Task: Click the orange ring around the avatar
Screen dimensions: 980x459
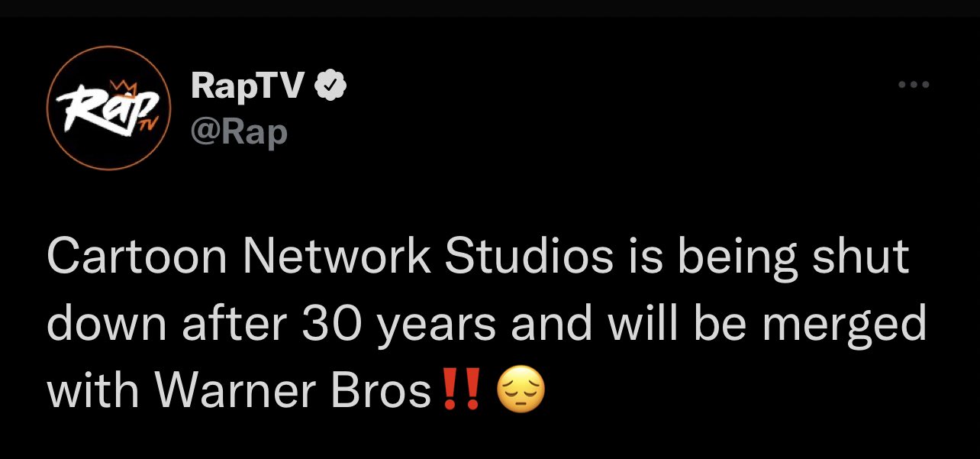Action: (108, 48)
